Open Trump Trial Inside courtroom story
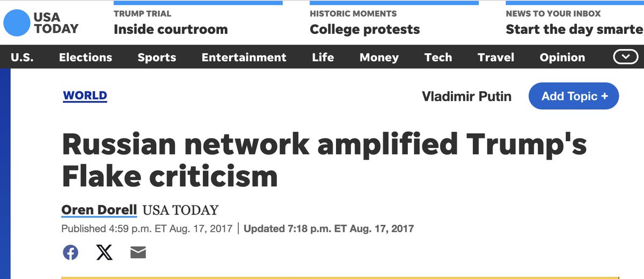Viewport: 644px width, 279px height. coord(170,29)
